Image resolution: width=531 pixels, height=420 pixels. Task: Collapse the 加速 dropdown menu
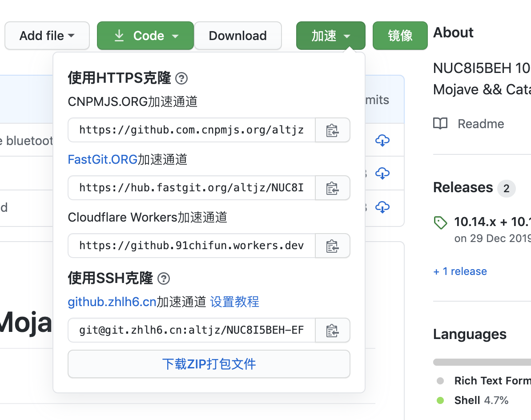pos(330,36)
